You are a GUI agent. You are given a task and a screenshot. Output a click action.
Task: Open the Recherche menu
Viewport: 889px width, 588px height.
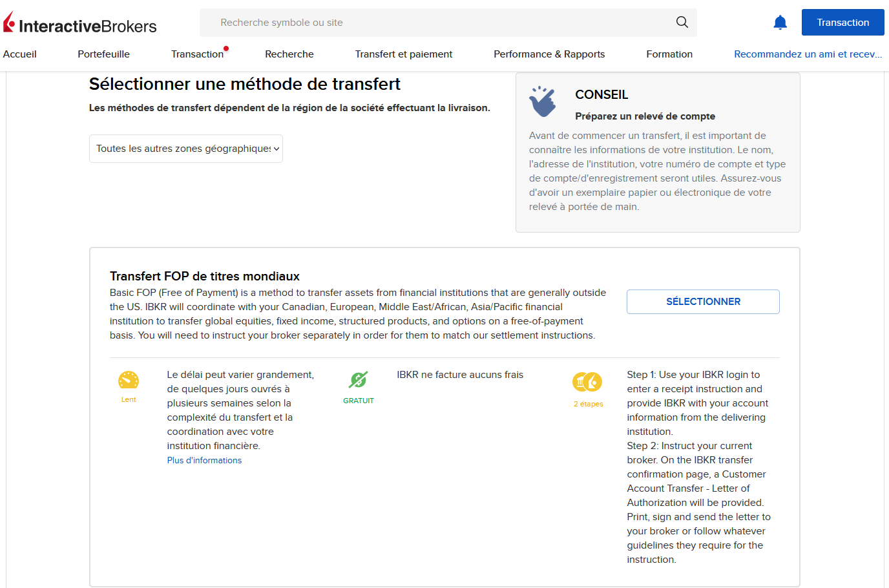pos(289,54)
